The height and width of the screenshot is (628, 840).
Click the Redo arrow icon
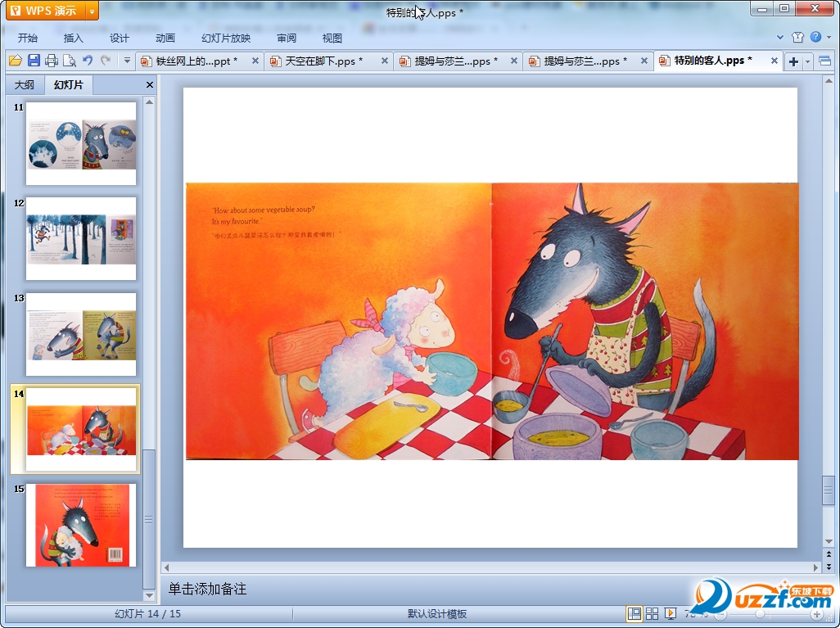click(x=106, y=61)
